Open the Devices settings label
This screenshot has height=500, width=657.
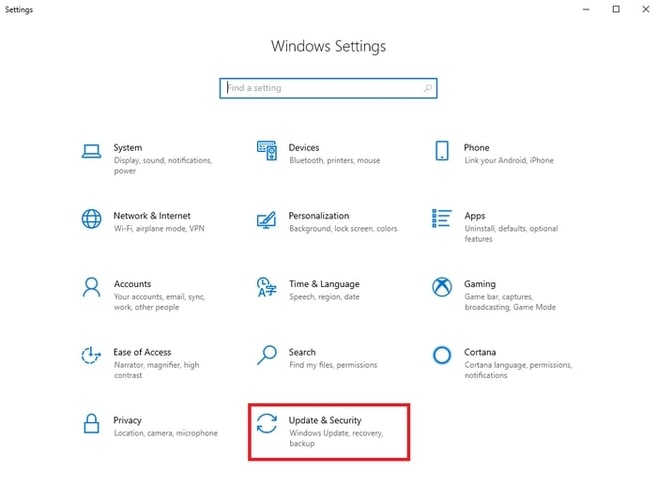304,148
